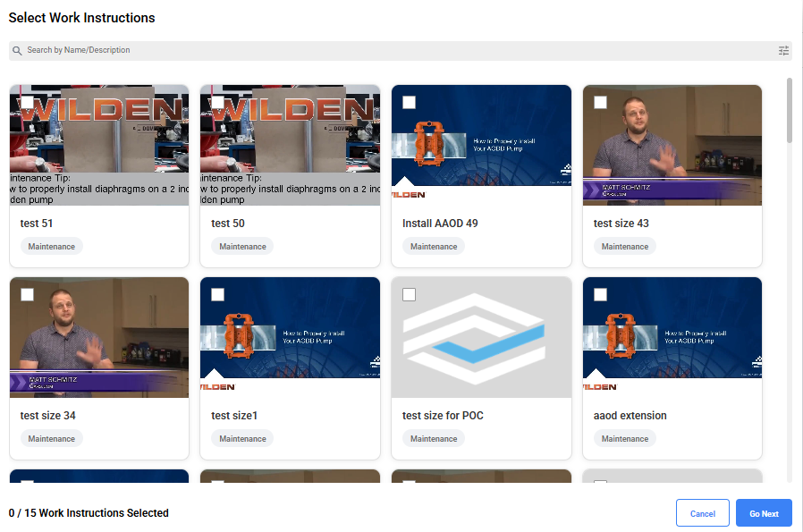This screenshot has width=803, height=532.
Task: Select the aaod extension checkbox
Action: point(600,294)
